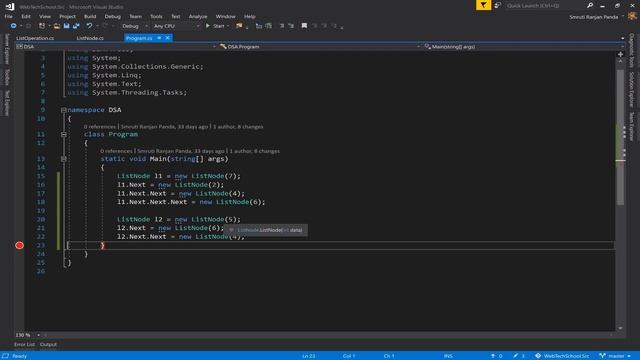Open the Analyze menu
Viewport: 640px width, 360px height.
[x=198, y=17]
